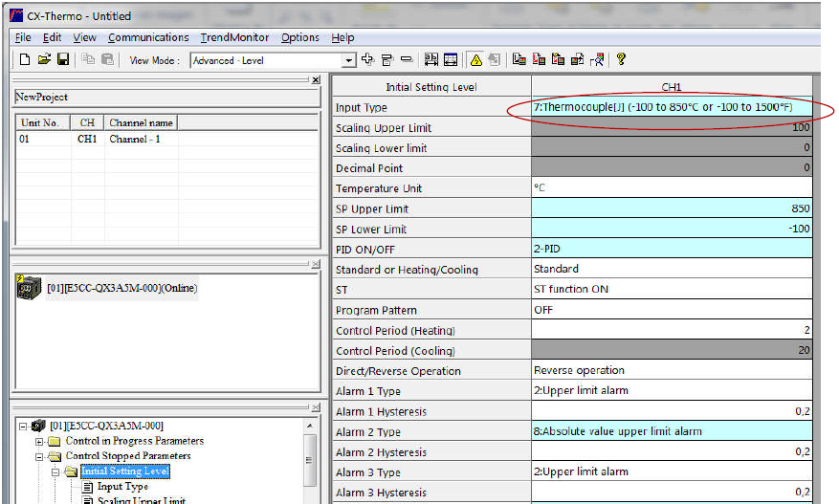Screen dimensions: 839x504
Task: Open the Communications menu
Action: 148,37
